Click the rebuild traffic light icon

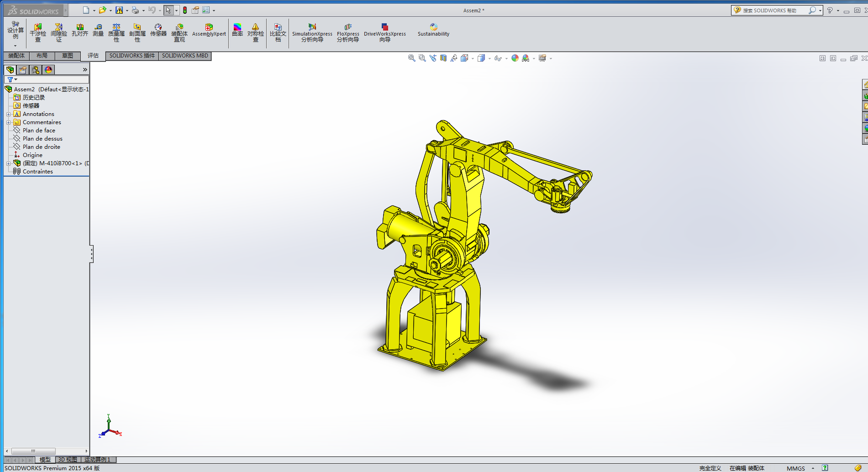point(185,10)
